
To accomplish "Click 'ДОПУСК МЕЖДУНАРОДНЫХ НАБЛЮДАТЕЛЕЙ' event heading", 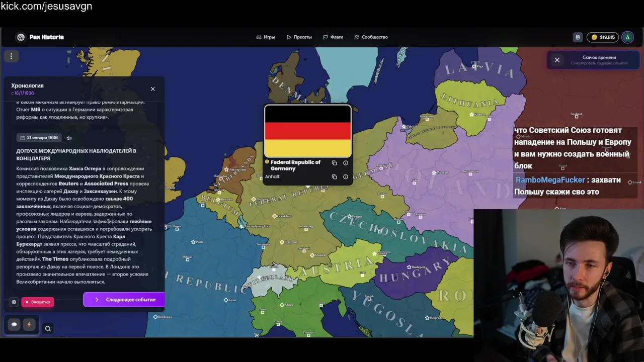I will tap(76, 154).
